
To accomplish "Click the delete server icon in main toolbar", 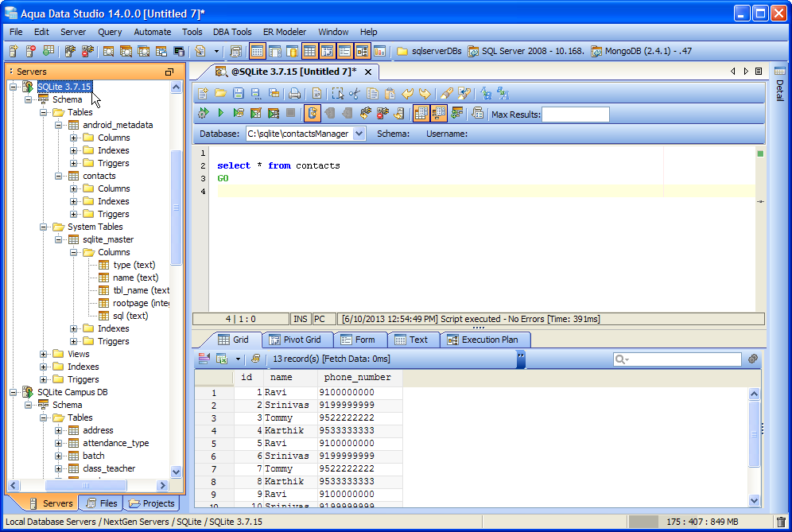I will 31,51.
